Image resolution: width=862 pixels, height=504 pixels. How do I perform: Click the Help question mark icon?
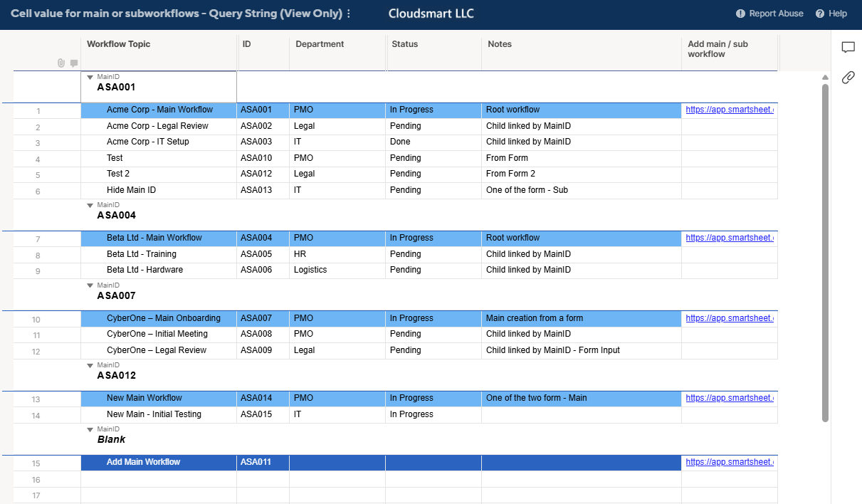[x=820, y=14]
